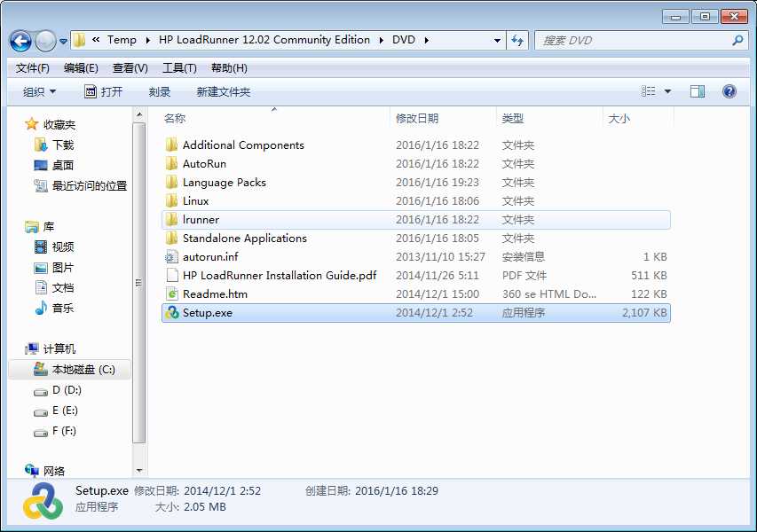This screenshot has width=757, height=532.
Task: Select HP LoadRunner Installation Guide.pdf icon
Action: (x=171, y=275)
